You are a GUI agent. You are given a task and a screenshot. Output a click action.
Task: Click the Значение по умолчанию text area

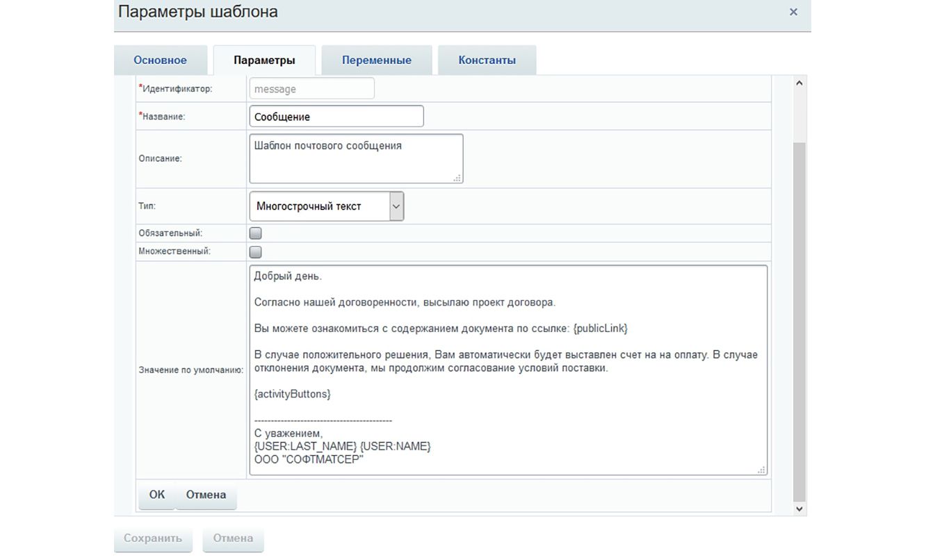pyautogui.click(x=508, y=370)
